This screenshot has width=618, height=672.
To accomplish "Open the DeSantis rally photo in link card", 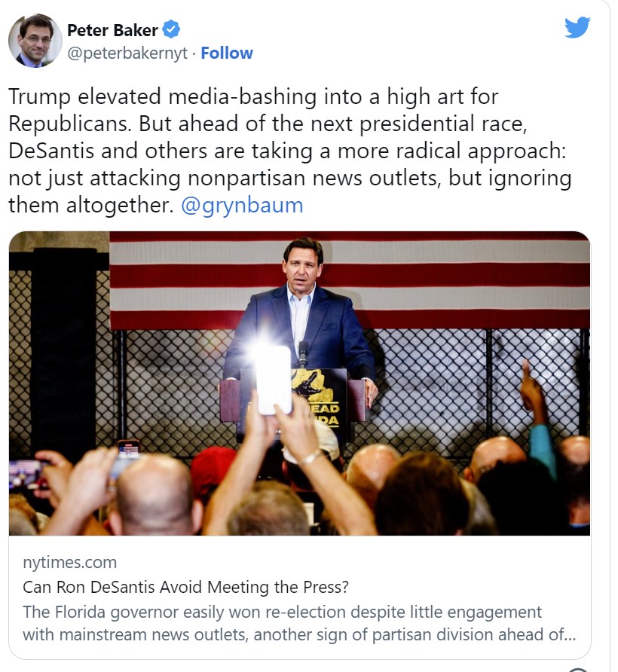I will tap(299, 383).
